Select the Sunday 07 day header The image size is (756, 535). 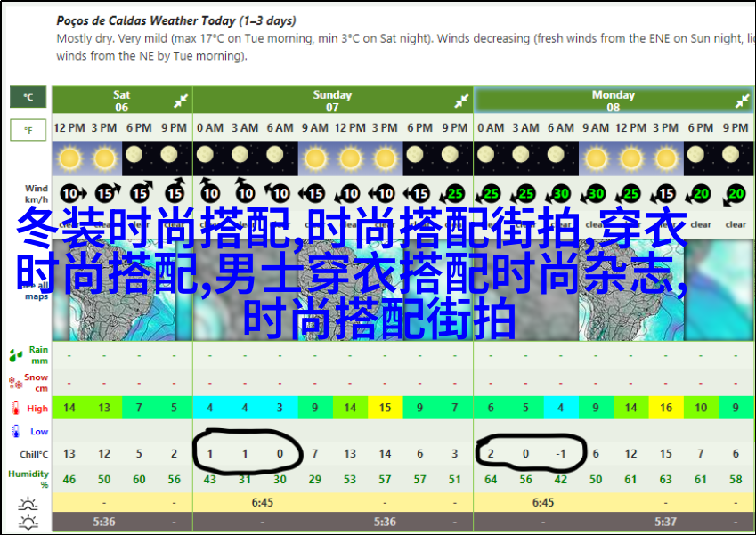[x=331, y=101]
